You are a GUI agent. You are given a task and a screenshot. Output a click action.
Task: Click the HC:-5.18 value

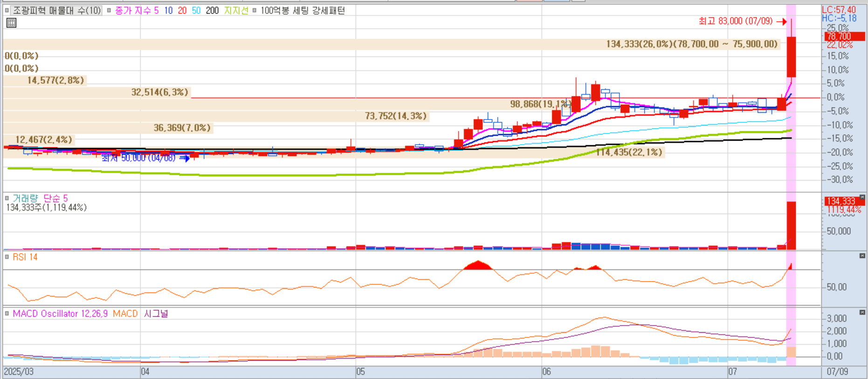839,18
